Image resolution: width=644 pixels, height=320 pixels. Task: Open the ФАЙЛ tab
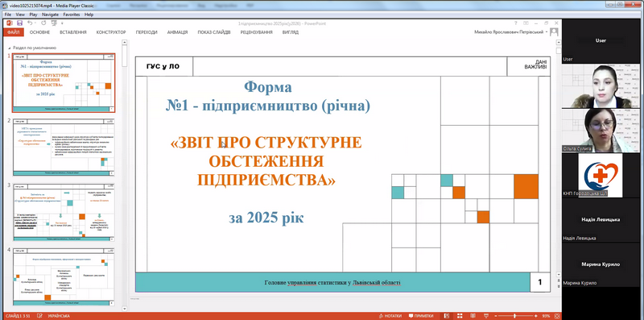(x=14, y=32)
